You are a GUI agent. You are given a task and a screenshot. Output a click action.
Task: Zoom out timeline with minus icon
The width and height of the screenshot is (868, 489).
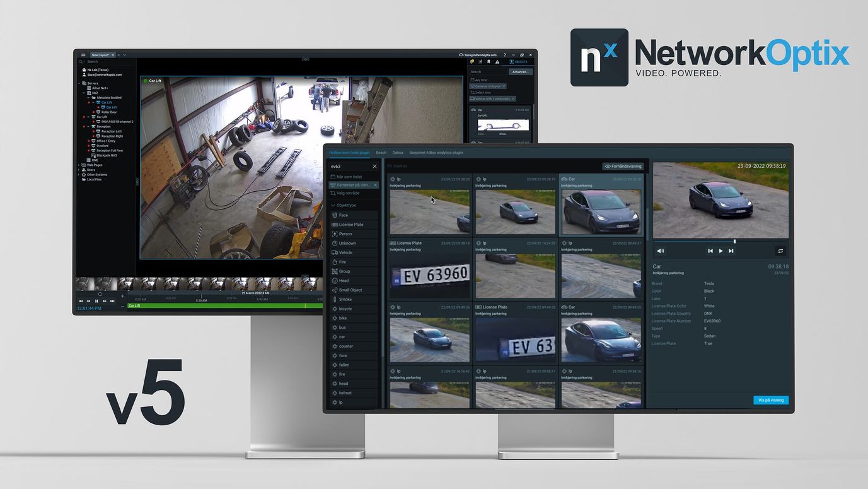coord(122,307)
